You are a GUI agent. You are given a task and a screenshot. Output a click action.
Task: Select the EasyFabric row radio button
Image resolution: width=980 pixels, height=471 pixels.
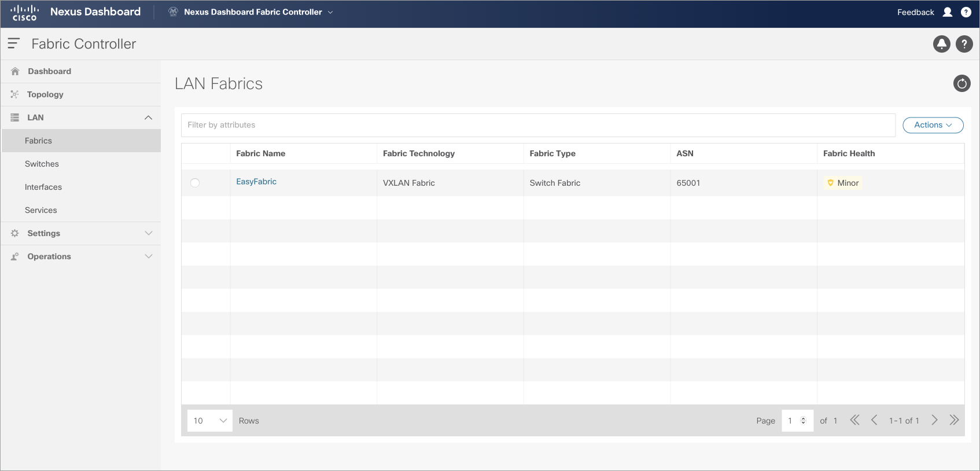[x=195, y=183]
